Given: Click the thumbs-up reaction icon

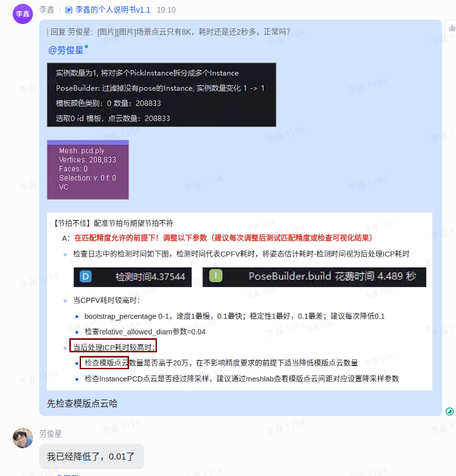Looking at the screenshot, I should (x=452, y=28).
